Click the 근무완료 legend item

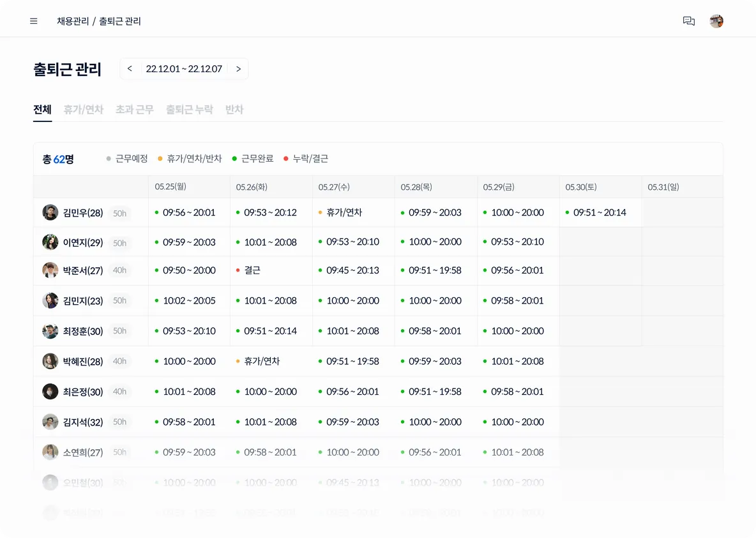click(253, 158)
